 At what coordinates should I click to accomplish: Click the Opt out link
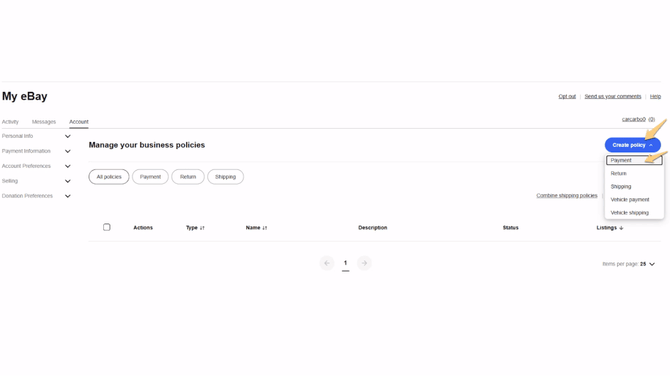click(567, 97)
